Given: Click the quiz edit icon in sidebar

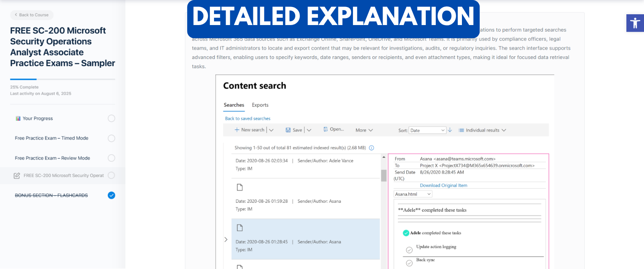Looking at the screenshot, I should 17,176.
